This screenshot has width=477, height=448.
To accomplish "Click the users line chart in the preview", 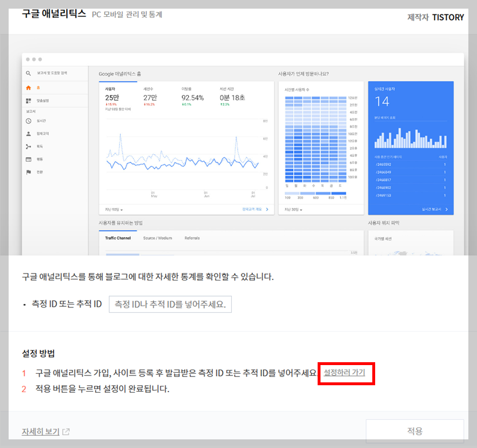I will pos(182,154).
